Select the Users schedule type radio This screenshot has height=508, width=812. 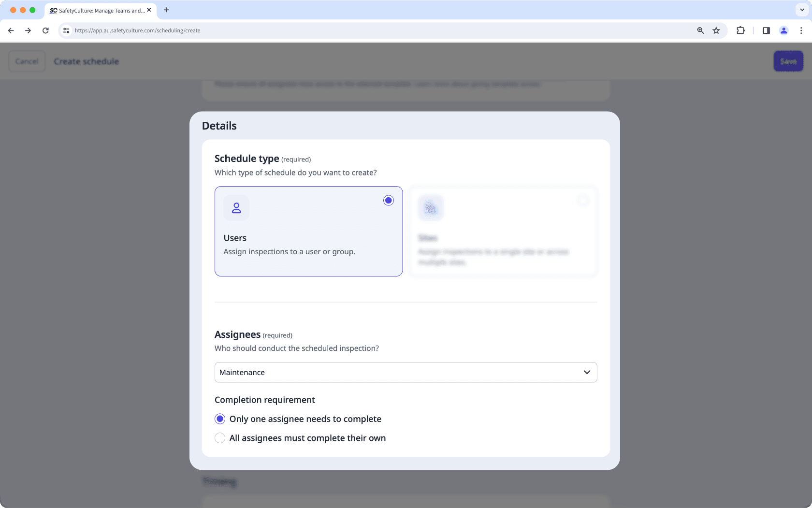tap(389, 200)
